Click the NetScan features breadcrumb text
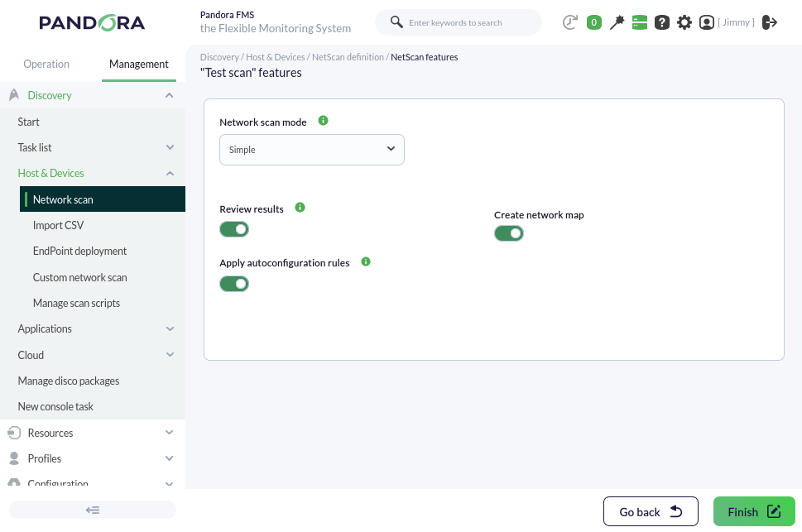Screen dimensions: 802x532 click(x=424, y=57)
